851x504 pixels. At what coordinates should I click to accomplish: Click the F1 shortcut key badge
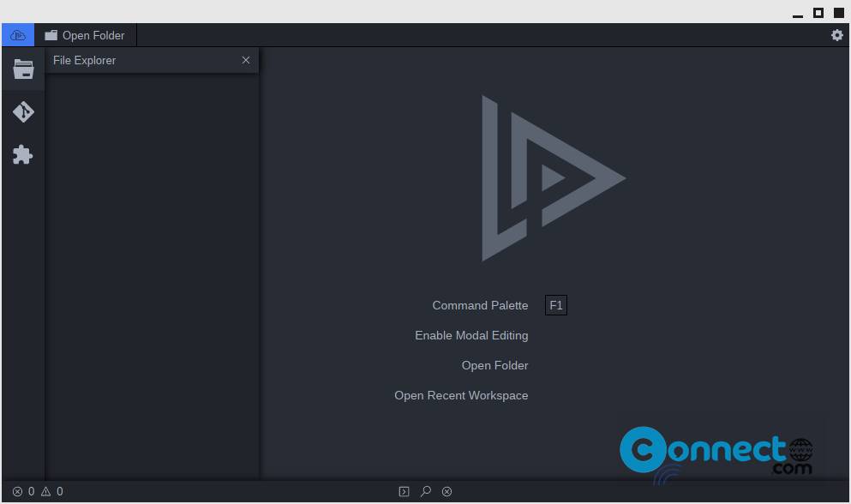point(555,305)
